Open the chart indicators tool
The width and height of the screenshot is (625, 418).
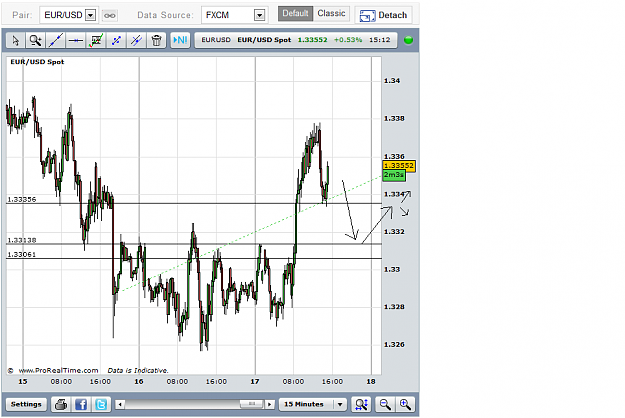(x=96, y=40)
